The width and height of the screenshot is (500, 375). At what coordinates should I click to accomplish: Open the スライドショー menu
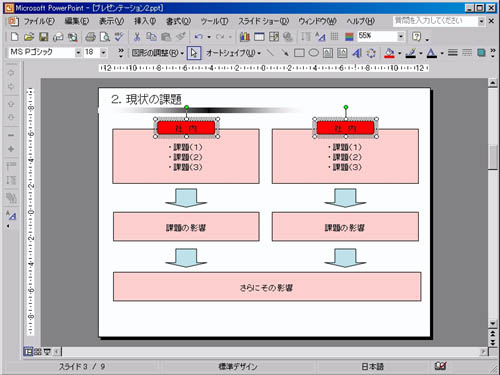[x=263, y=21]
